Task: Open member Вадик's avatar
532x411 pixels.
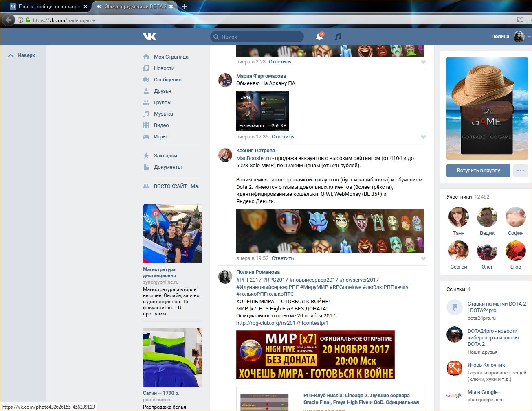Action: point(487,217)
